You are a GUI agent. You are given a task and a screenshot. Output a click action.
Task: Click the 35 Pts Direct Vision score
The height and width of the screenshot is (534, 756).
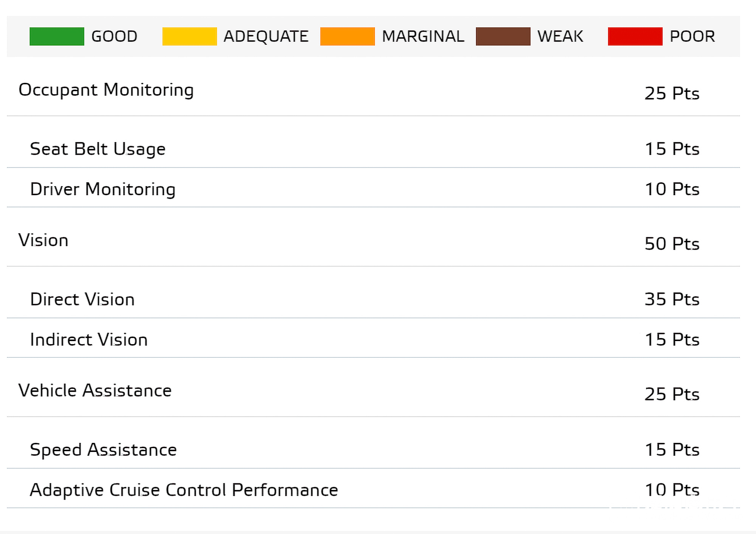pyautogui.click(x=672, y=300)
